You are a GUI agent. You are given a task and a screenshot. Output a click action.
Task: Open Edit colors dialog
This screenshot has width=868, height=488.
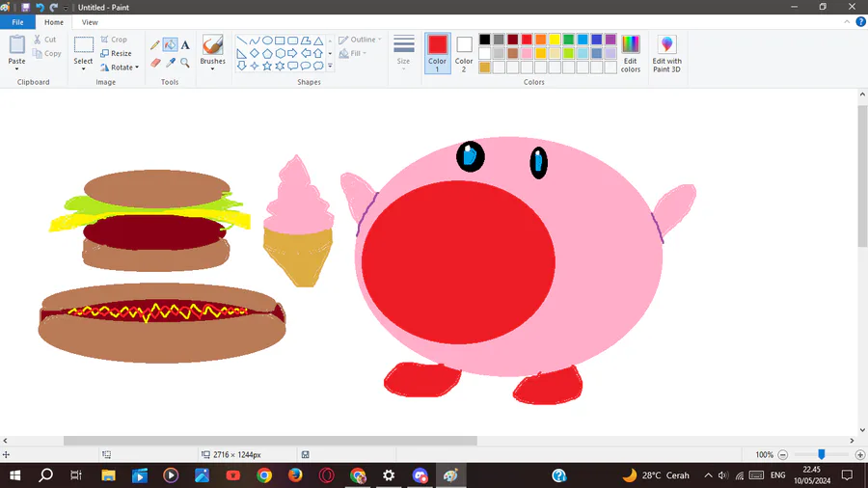pyautogui.click(x=631, y=54)
